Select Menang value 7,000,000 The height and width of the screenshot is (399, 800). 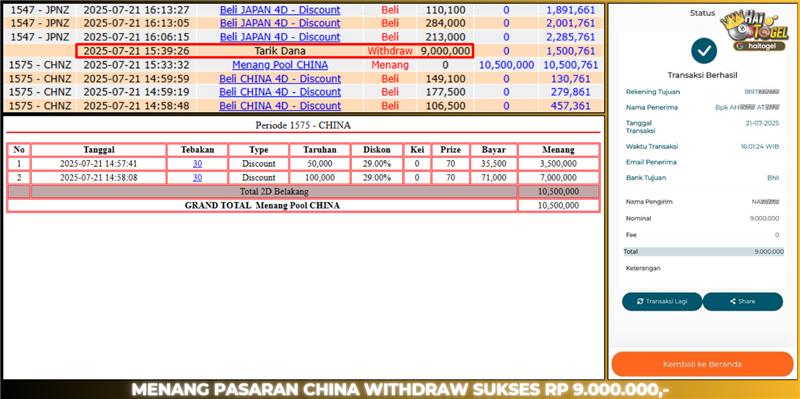559,178
